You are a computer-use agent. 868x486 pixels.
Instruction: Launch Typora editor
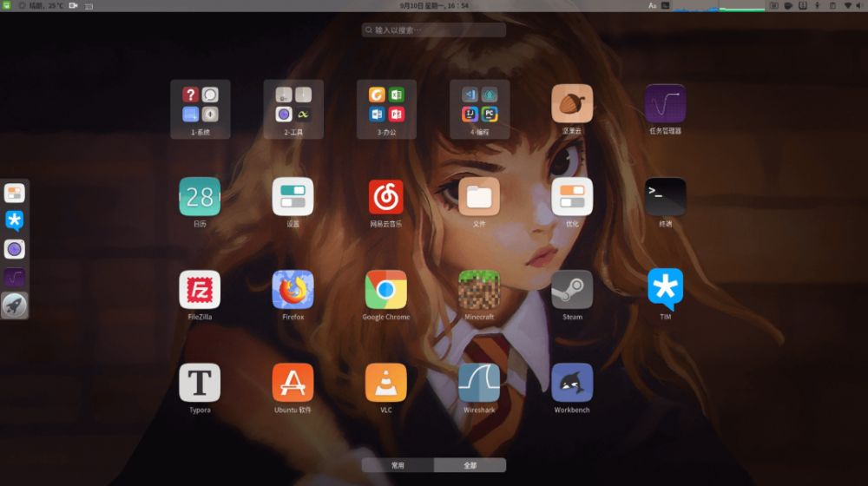click(200, 383)
